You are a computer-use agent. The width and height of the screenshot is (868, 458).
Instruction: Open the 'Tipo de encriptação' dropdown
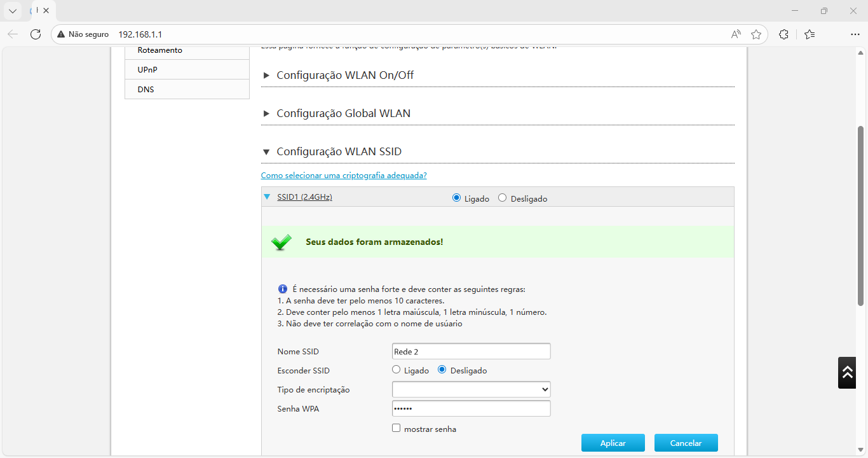[x=471, y=389]
